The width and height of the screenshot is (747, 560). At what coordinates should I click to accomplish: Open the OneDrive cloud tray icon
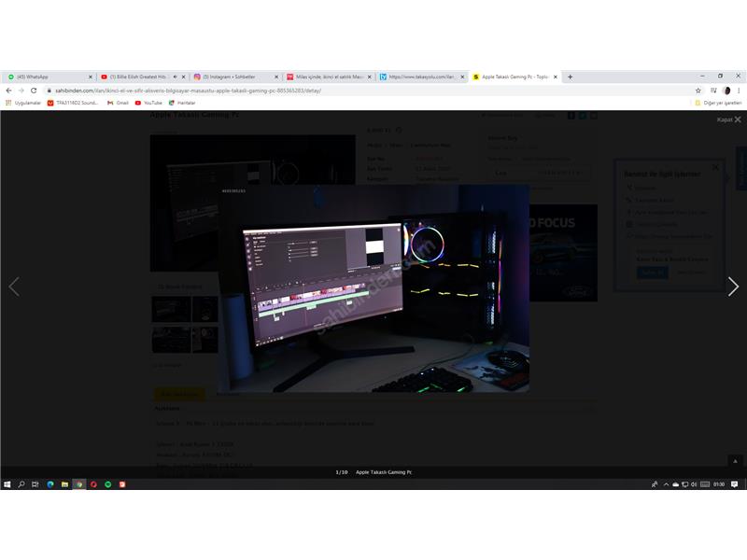click(675, 484)
